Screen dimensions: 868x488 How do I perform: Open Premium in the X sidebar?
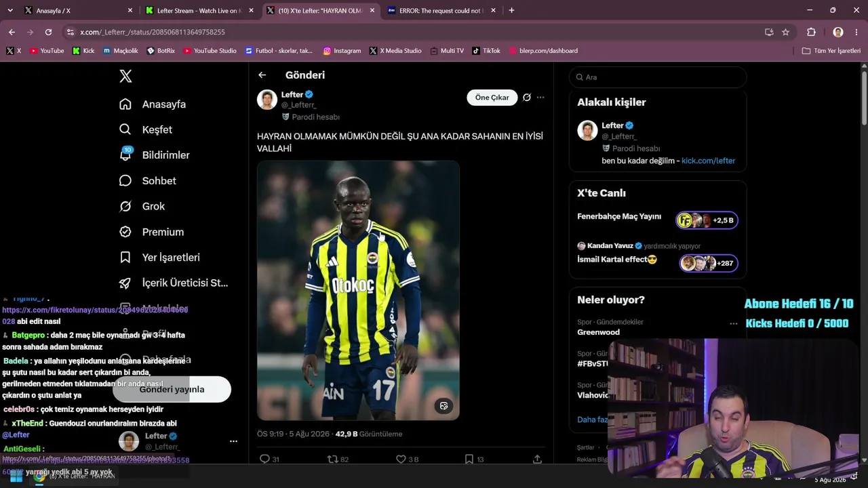(x=152, y=232)
